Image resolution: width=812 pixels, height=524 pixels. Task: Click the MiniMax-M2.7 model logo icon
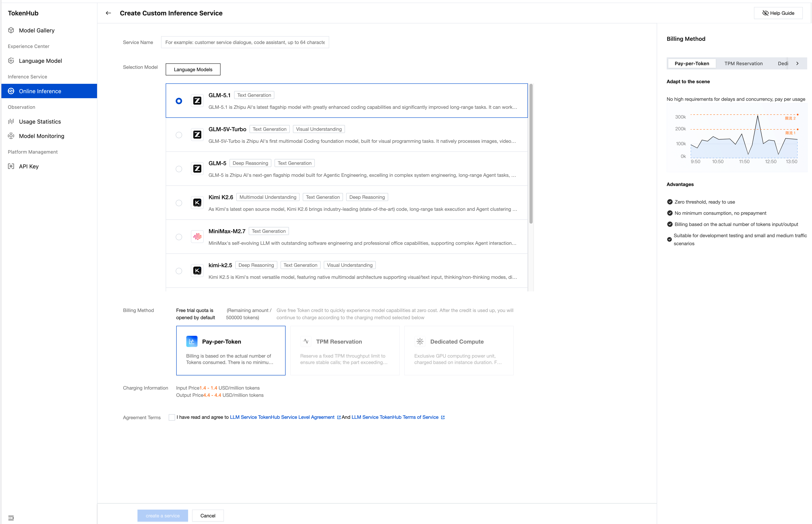(x=197, y=236)
